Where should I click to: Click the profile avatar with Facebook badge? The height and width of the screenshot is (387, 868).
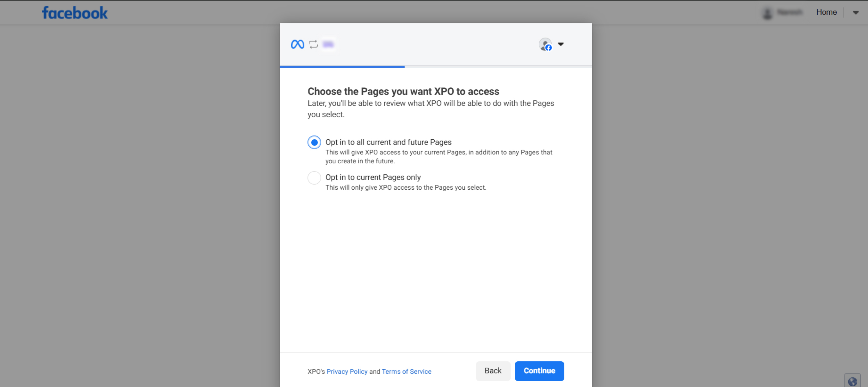click(545, 44)
